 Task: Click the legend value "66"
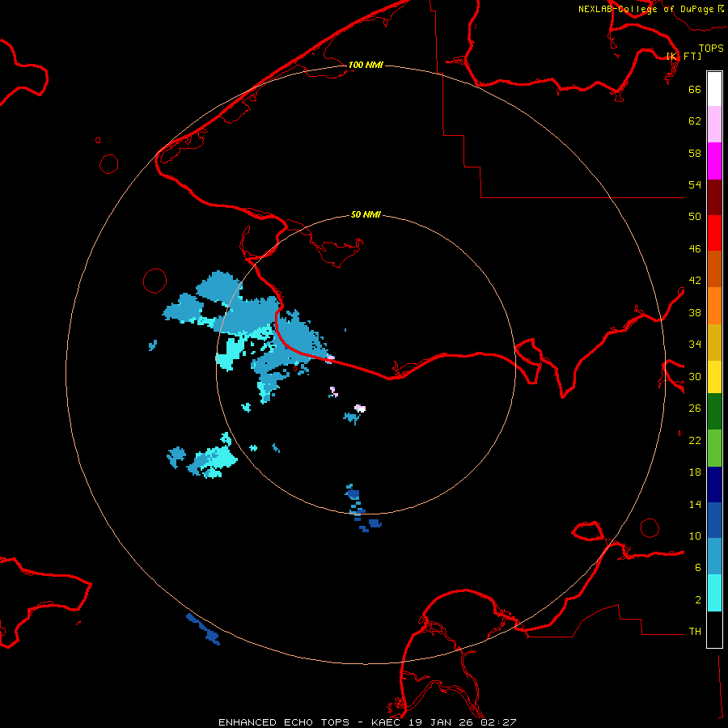click(695, 89)
